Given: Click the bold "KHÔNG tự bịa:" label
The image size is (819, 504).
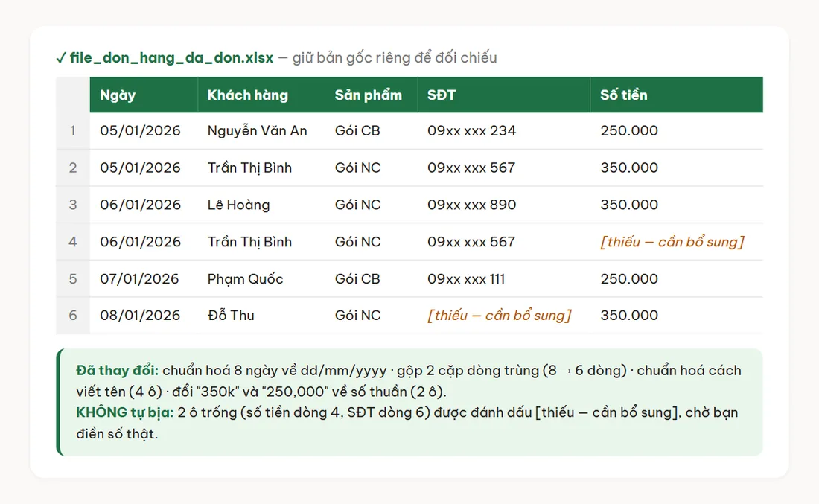Looking at the screenshot, I should click(125, 412).
